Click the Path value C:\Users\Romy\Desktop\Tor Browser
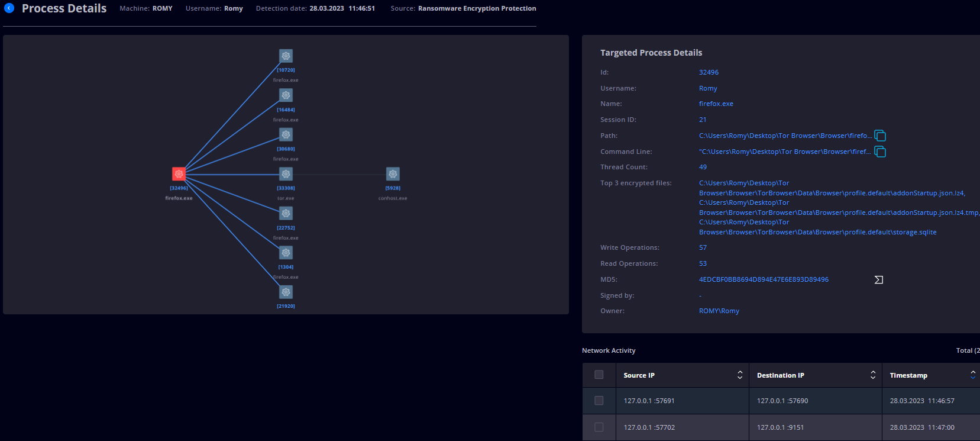Screen dimensions: 980x441 (785, 136)
